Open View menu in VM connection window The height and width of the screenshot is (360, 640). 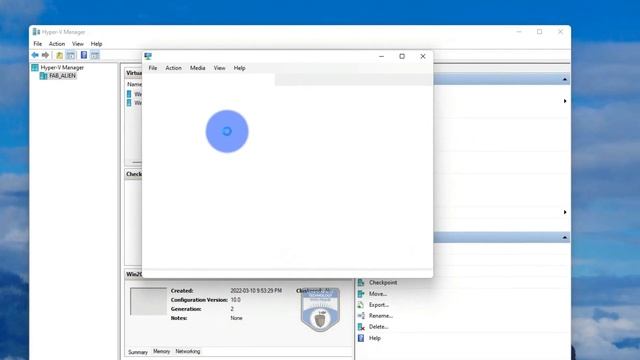coord(219,68)
